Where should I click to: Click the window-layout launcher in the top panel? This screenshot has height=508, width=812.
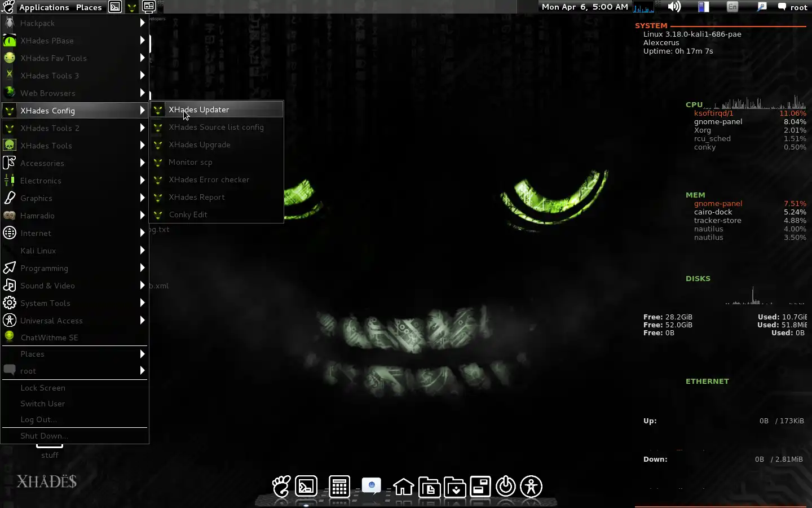click(149, 7)
